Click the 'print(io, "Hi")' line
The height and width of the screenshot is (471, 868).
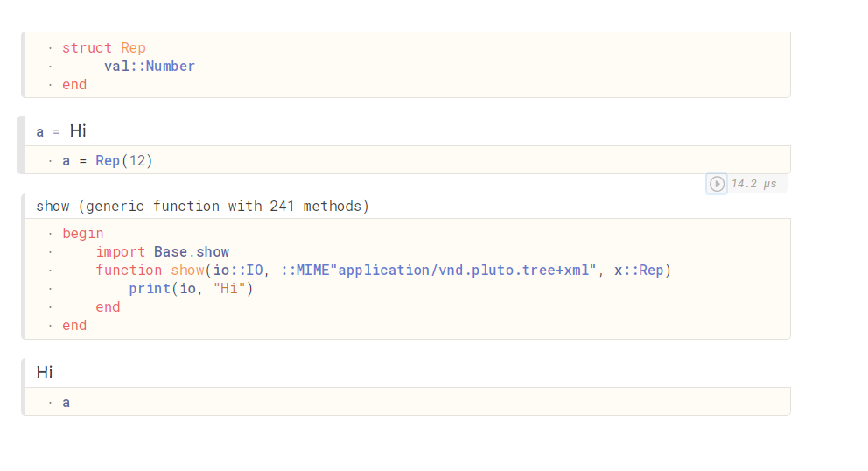coord(191,289)
